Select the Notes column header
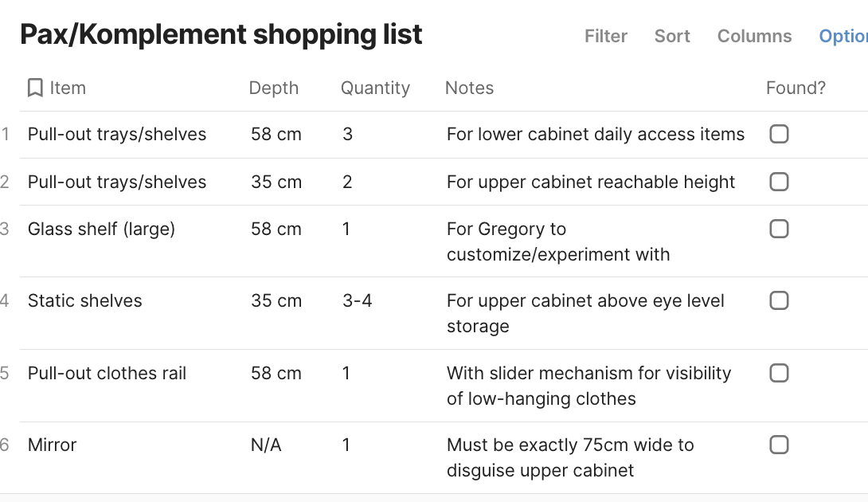The image size is (868, 502). 469,88
